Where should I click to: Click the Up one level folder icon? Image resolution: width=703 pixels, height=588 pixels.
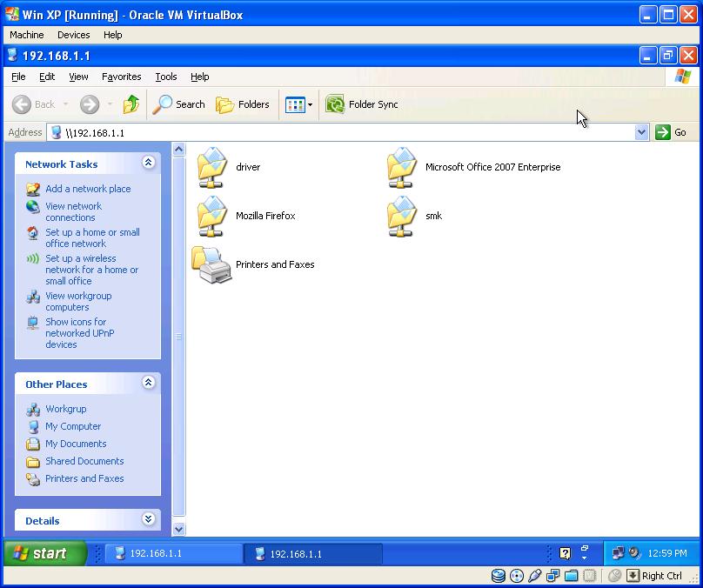tap(131, 104)
